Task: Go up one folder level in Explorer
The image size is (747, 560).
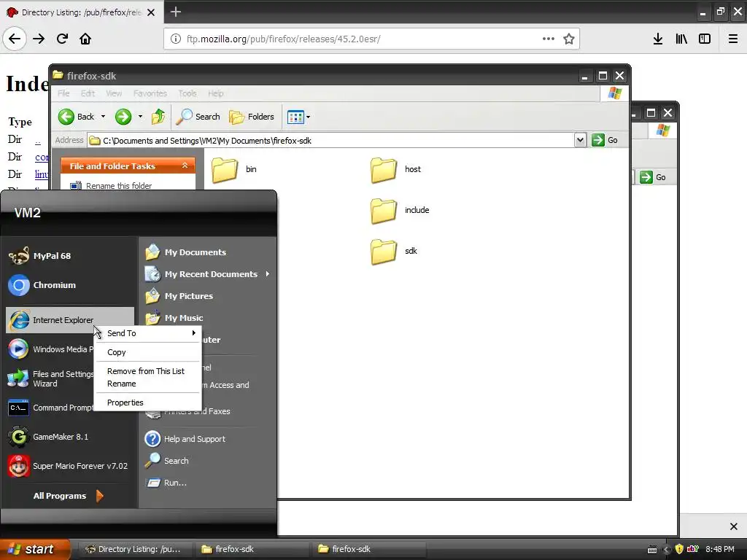Action: [158, 117]
